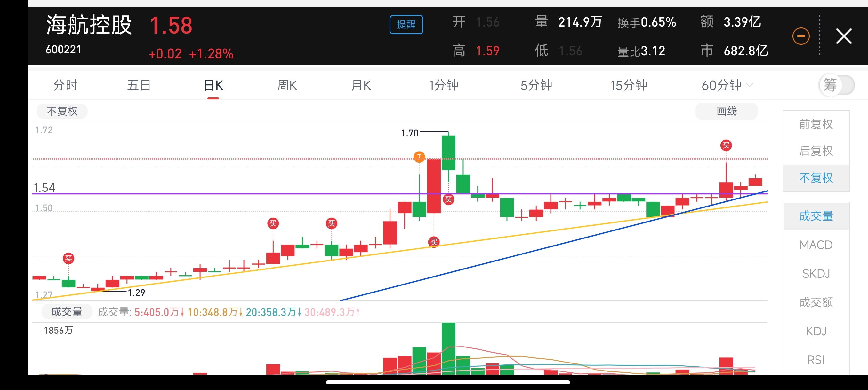Switch to the 分时 tab

coord(65,85)
